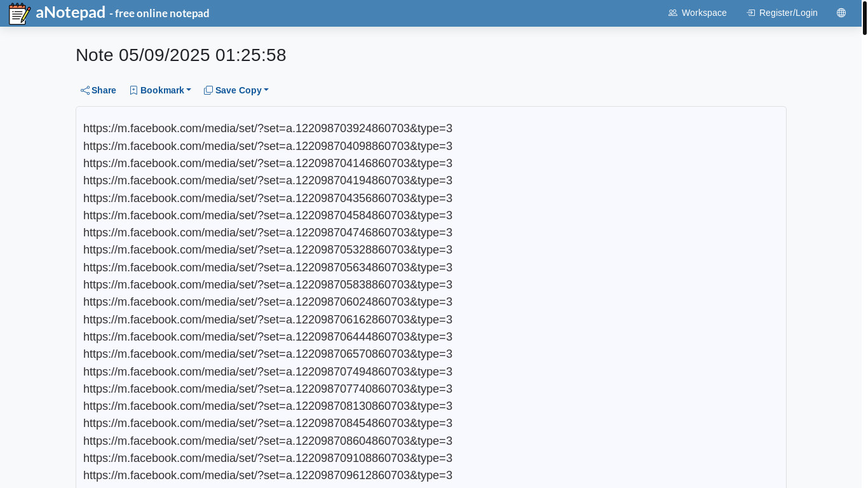Click the aNotepad notepad logo icon
Viewport: 868px width, 488px height.
[20, 13]
